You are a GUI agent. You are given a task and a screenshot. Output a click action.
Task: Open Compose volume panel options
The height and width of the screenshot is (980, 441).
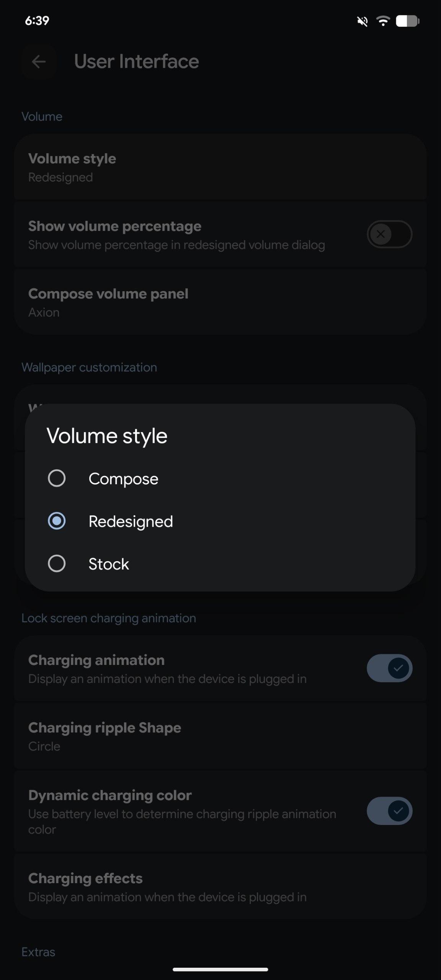coord(220,302)
